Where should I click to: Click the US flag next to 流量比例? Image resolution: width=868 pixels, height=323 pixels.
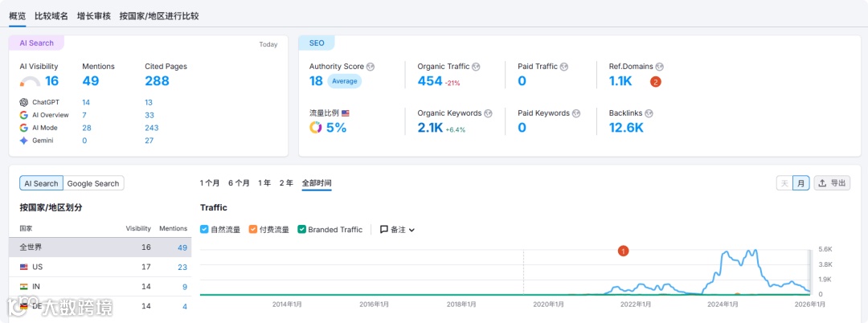(346, 112)
